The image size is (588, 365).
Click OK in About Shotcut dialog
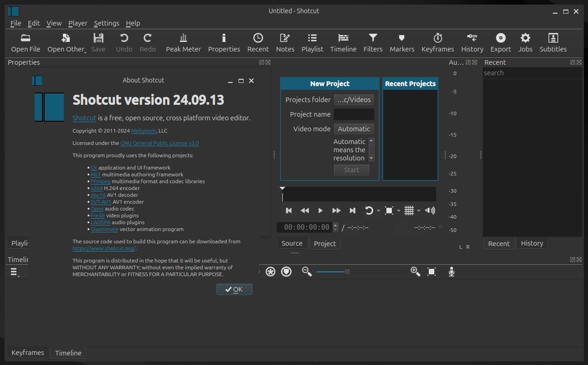(234, 289)
